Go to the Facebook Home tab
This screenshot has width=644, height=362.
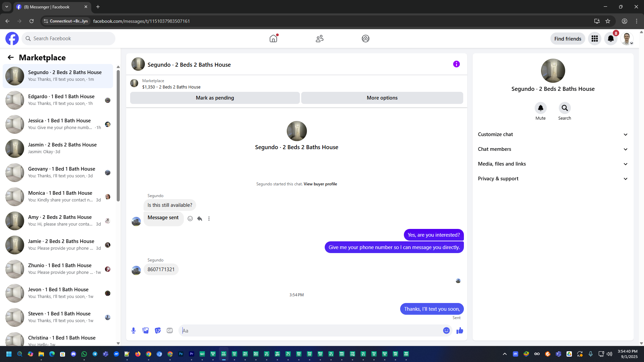[273, 39]
